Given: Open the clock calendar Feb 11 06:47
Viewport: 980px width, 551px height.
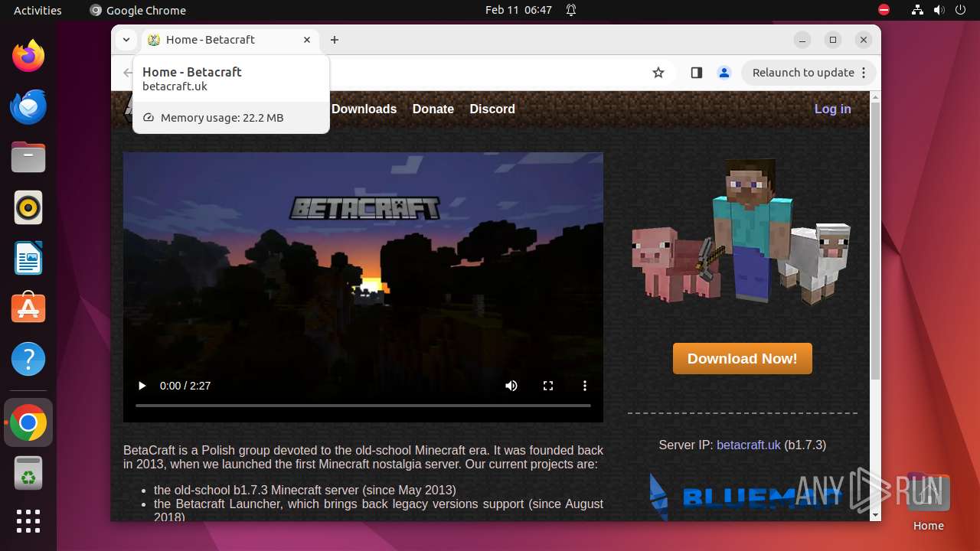Looking at the screenshot, I should [518, 10].
